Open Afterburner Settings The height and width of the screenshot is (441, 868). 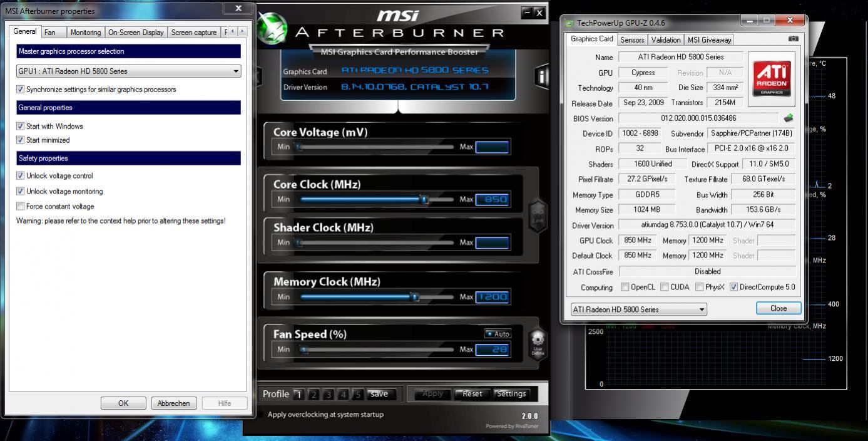[x=511, y=394]
